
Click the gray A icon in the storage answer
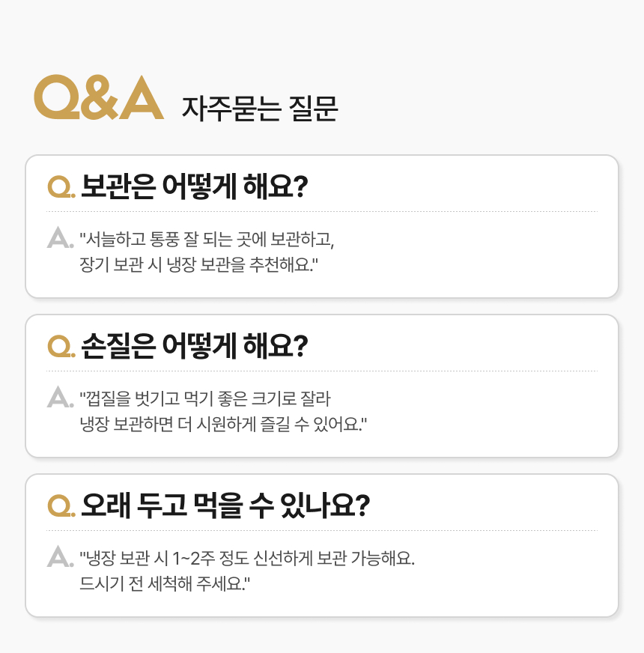(59, 239)
